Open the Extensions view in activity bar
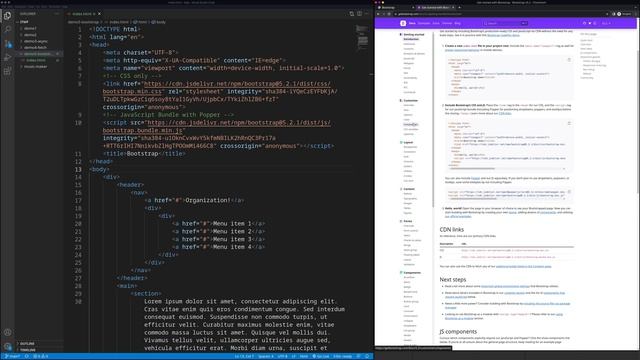 [x=7, y=71]
